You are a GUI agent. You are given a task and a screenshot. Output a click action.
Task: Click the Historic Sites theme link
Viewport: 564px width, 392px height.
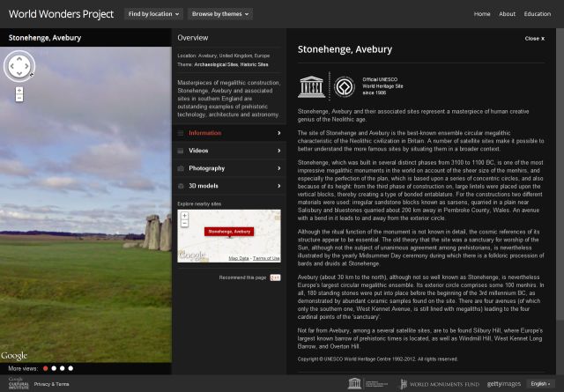pos(255,64)
